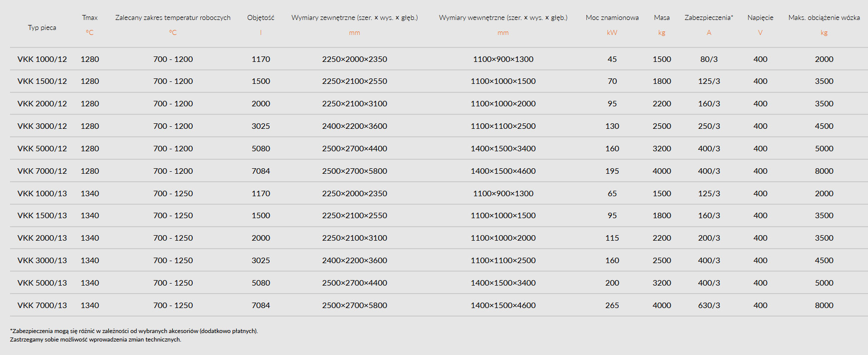This screenshot has width=868, height=355.
Task: Click the Typ pieca header
Action: pyautogui.click(x=42, y=27)
